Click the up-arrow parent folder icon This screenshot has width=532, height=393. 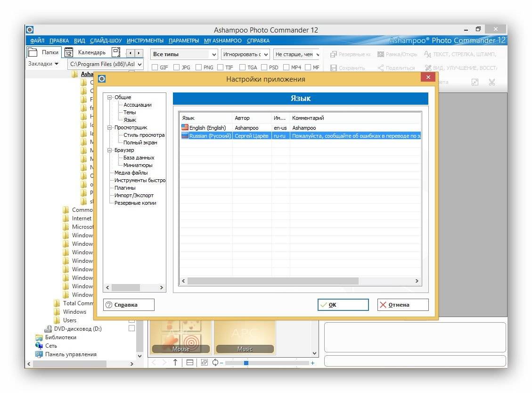click(175, 362)
